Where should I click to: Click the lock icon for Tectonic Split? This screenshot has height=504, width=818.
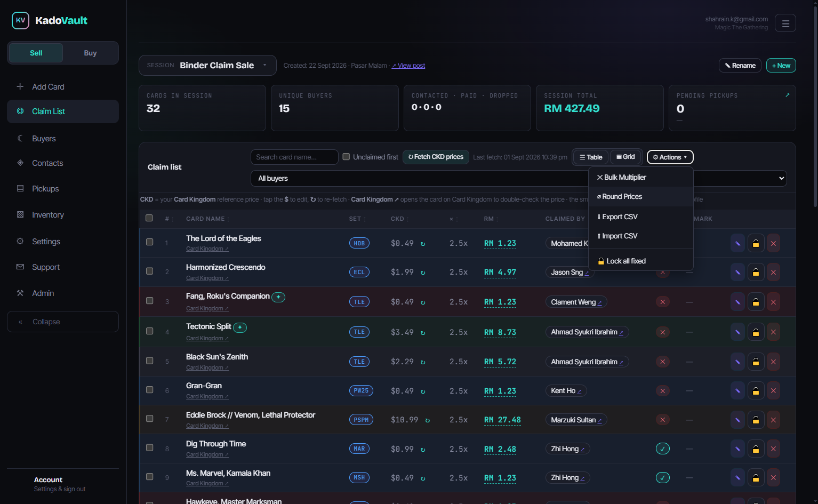point(756,332)
